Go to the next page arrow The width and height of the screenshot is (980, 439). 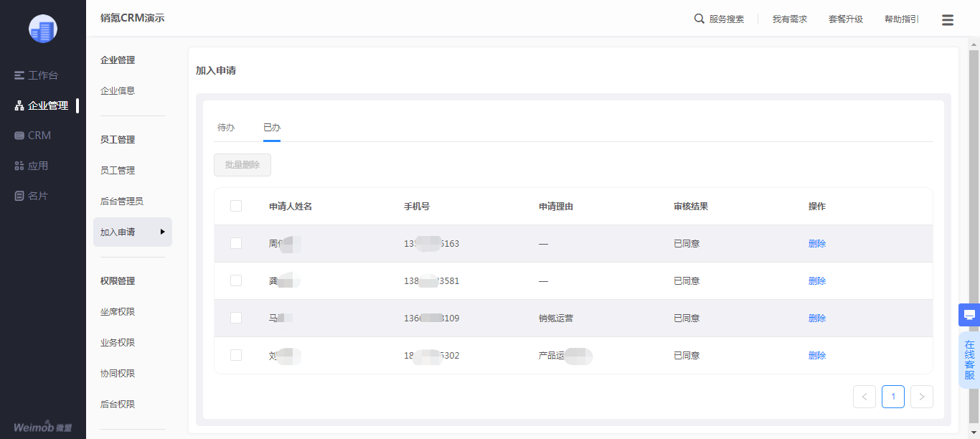(x=922, y=397)
